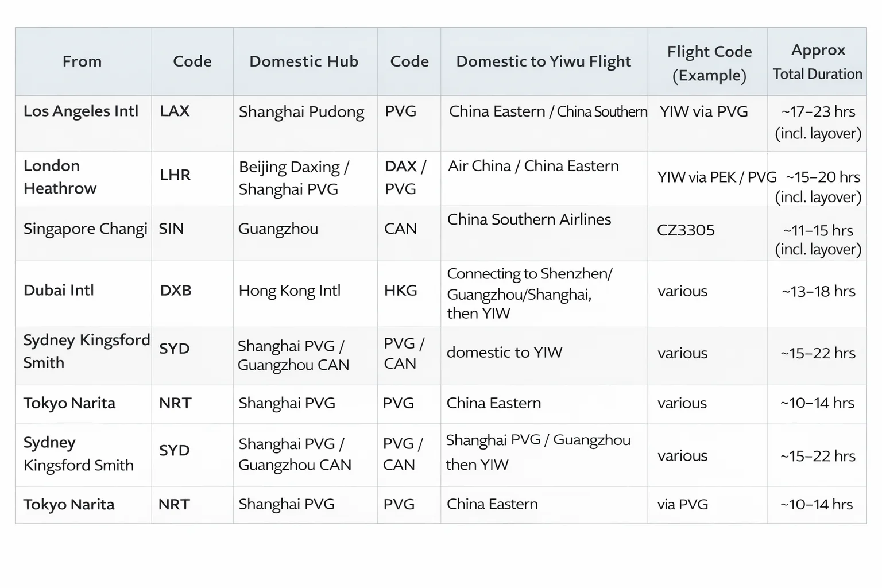Viewport: 882px width, 588px height.
Task: Select flight code CZ3305
Action: tap(686, 230)
